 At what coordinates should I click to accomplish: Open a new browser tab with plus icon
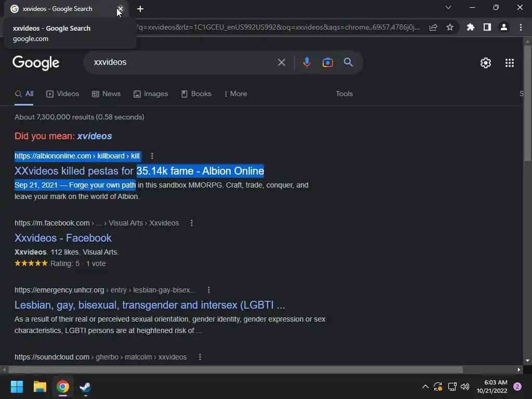click(x=140, y=9)
